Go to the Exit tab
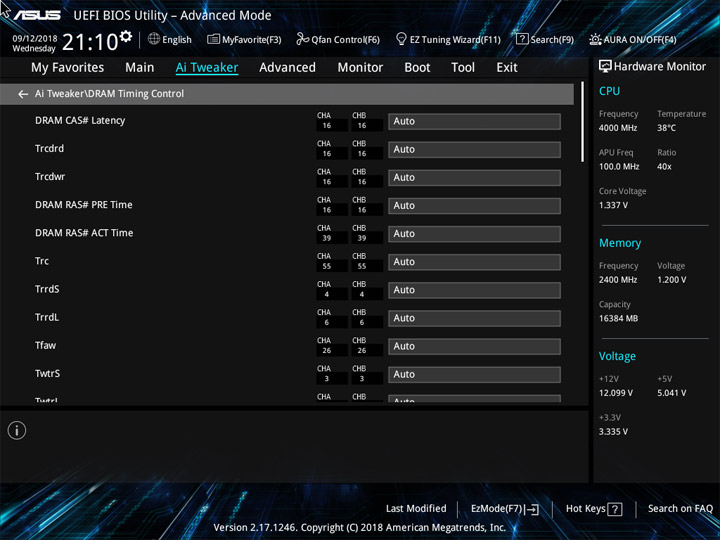This screenshot has height=540, width=720. 507,68
